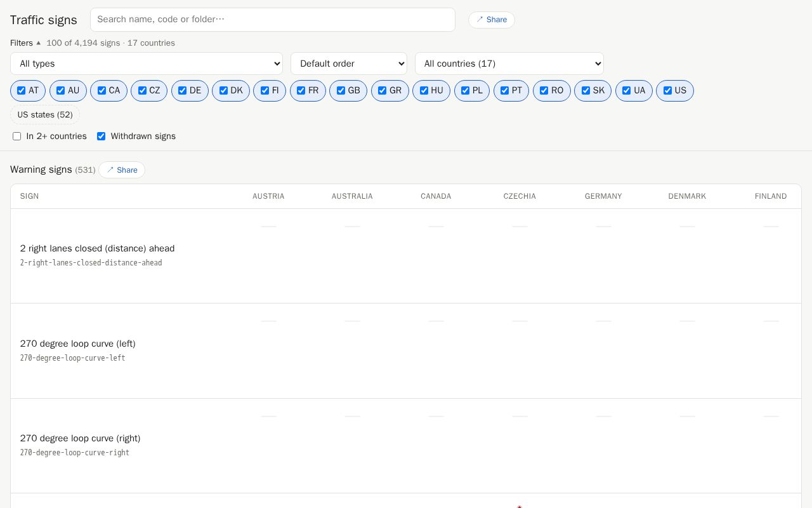Click the GERMANY column header
This screenshot has width=812, height=508.
(603, 196)
